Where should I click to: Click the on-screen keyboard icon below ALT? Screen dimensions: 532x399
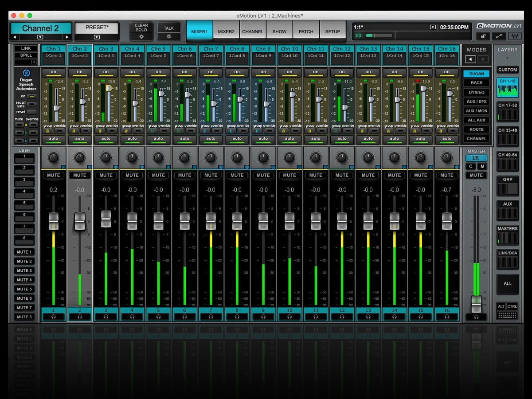pyautogui.click(x=508, y=315)
